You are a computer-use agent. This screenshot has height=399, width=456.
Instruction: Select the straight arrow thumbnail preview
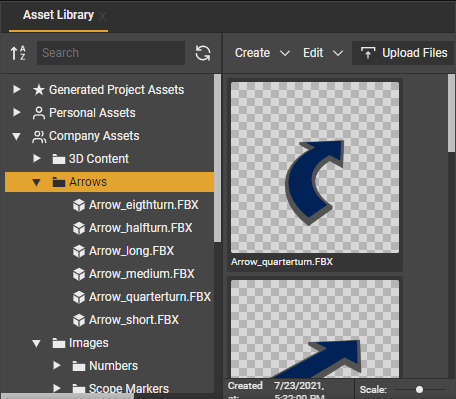tap(315, 329)
